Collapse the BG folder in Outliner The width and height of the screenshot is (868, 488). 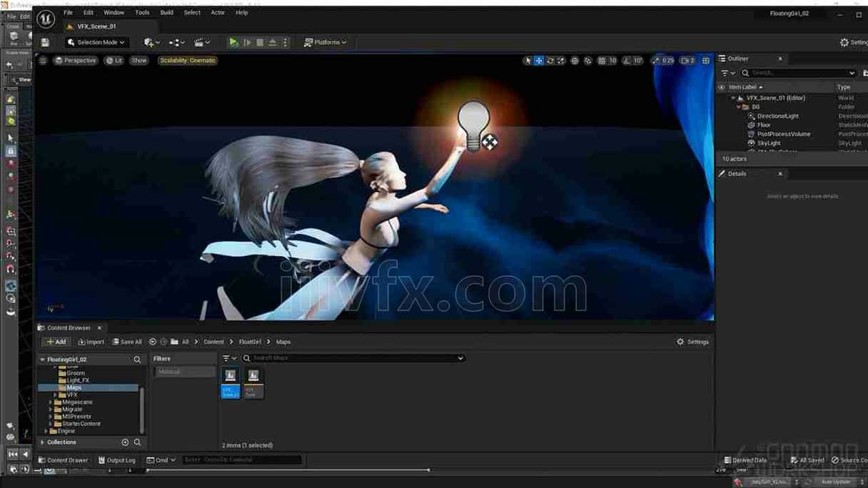click(x=740, y=107)
